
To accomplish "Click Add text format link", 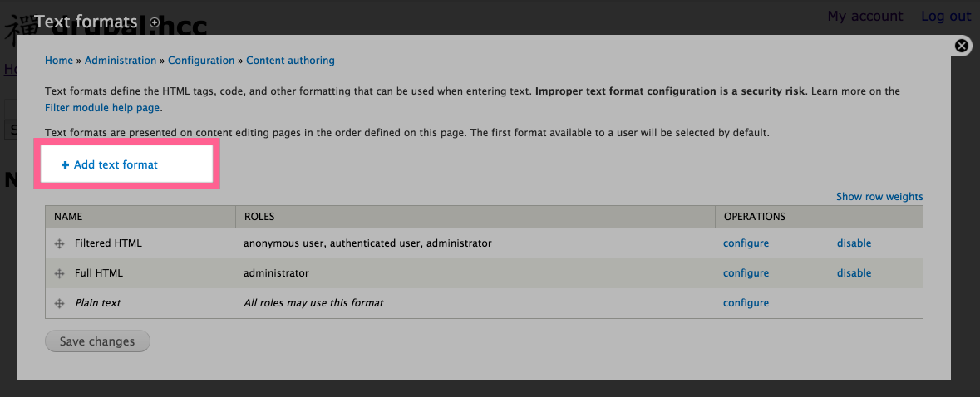I will coord(116,164).
